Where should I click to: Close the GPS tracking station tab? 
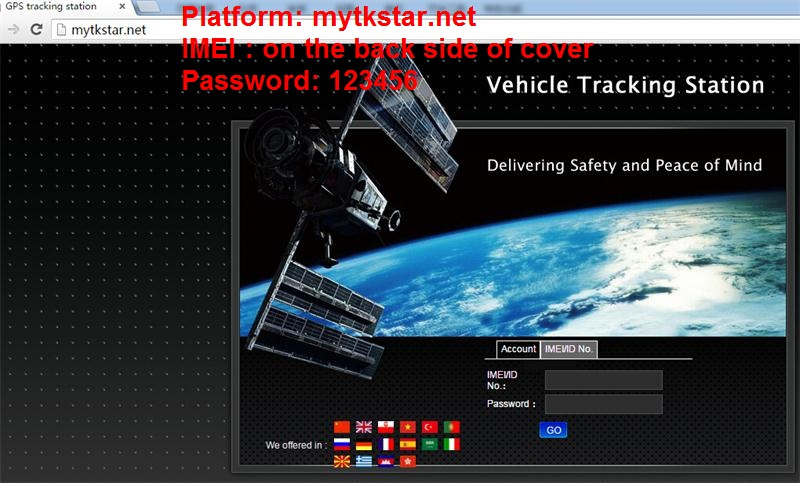coord(122,7)
